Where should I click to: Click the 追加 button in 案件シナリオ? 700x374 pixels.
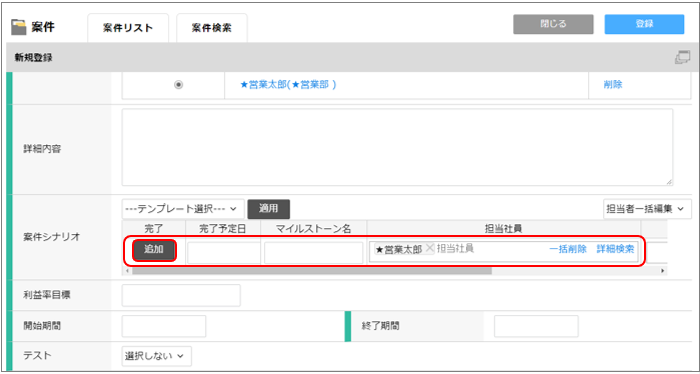[154, 250]
